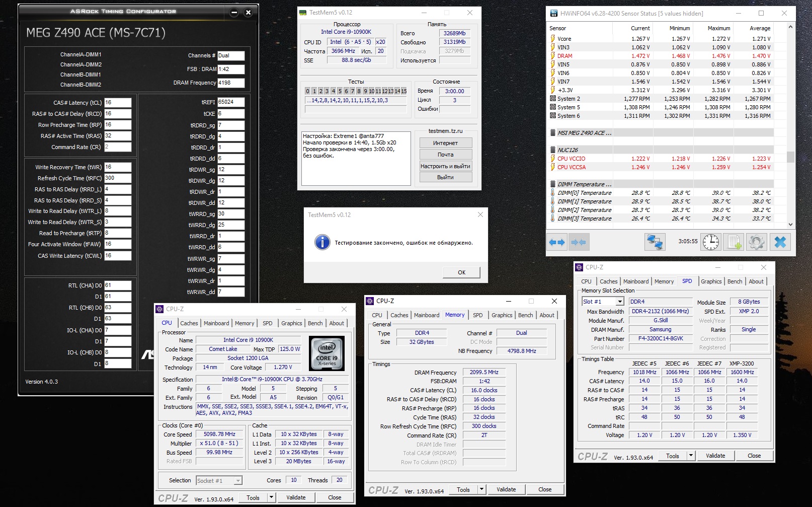Image resolution: width=812 pixels, height=507 pixels.
Task: Select the System 6 fan row
Action: 661,116
